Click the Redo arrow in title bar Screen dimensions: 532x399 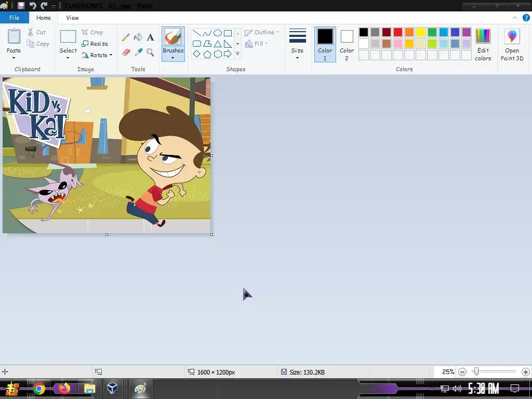44,5
